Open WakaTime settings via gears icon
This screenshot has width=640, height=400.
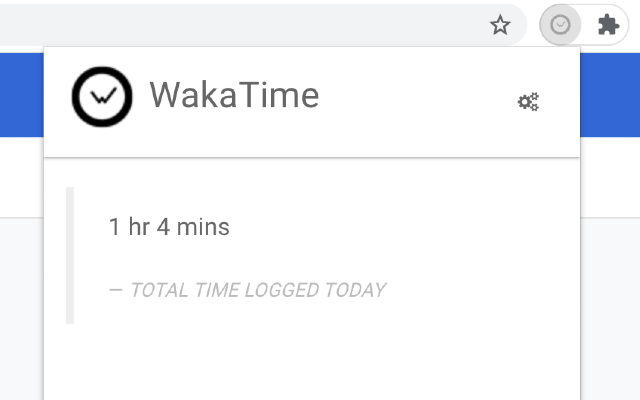(528, 101)
